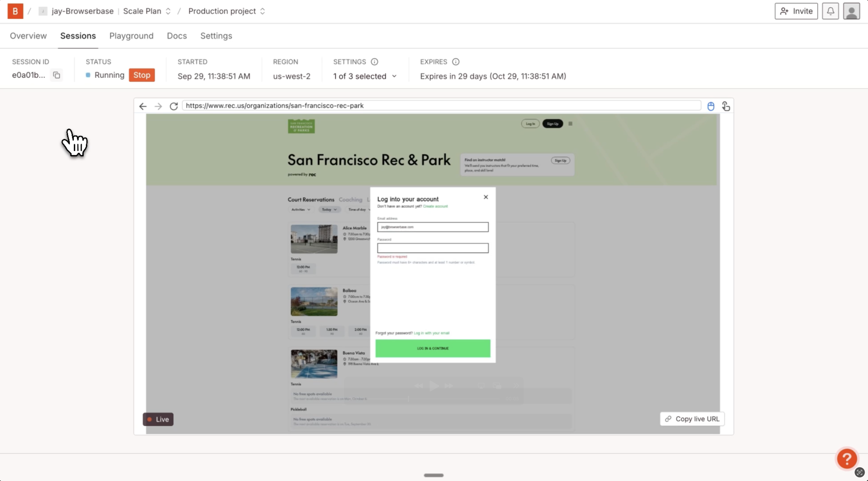Toggle mouse control mode icon

pos(711,106)
